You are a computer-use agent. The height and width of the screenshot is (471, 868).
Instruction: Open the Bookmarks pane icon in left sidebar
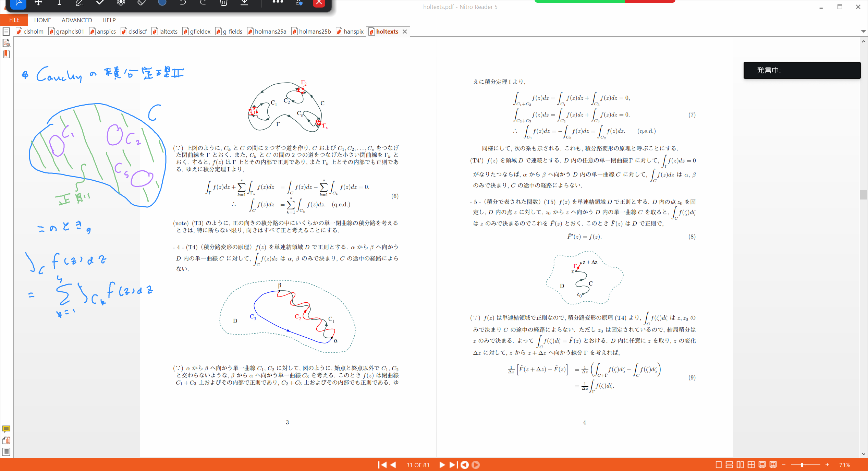coord(6,54)
